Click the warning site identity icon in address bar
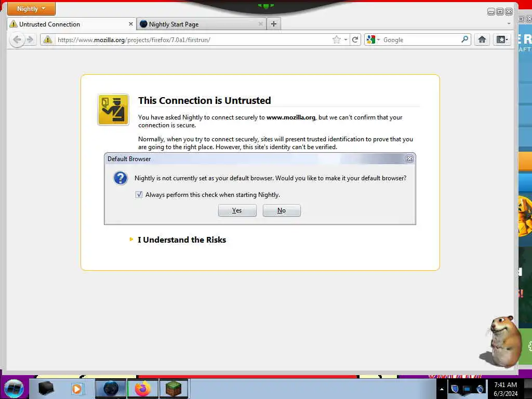This screenshot has height=399, width=532. pos(47,39)
